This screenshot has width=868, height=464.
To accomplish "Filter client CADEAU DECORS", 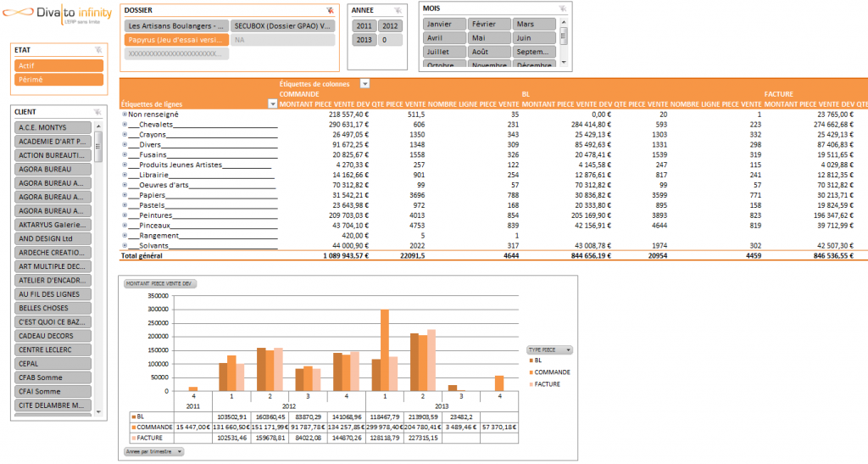I will tap(53, 336).
